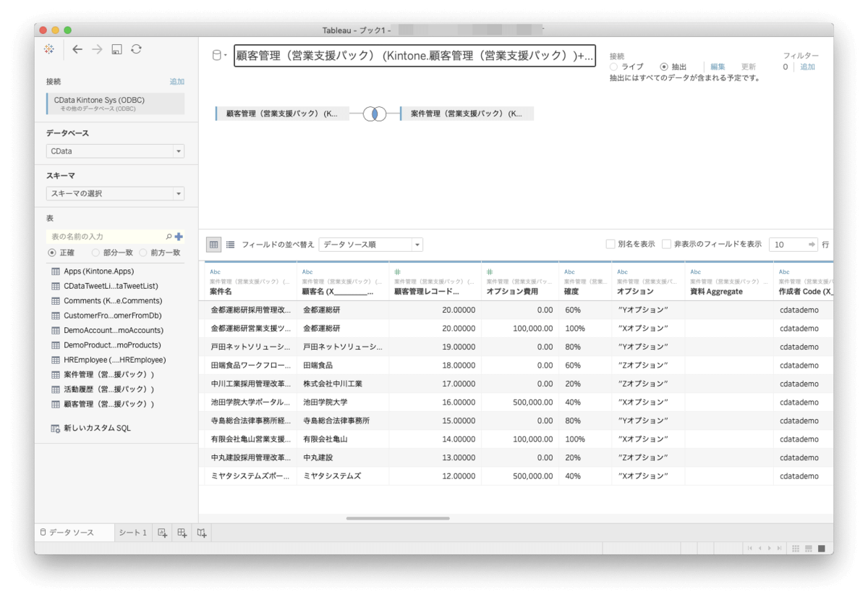Screen dimensions: 868x600
Task: Select the 前方一致 match radio button
Action: click(143, 253)
